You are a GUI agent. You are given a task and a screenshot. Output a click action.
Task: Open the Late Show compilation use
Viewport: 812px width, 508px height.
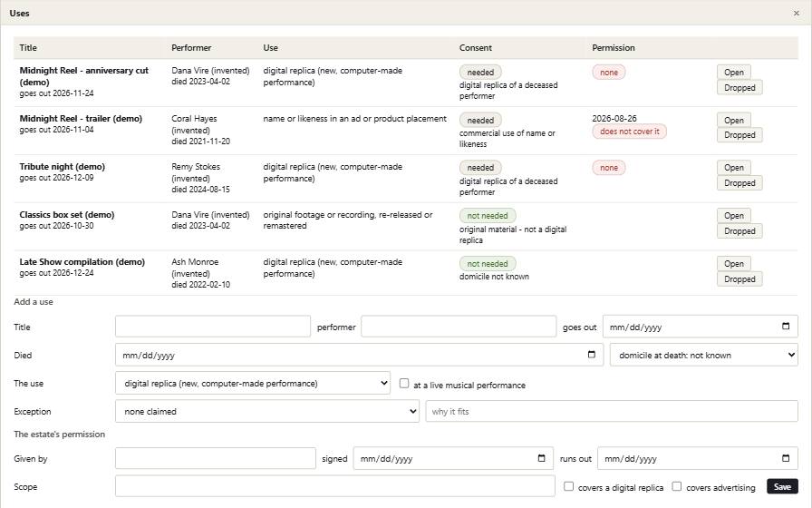[734, 263]
